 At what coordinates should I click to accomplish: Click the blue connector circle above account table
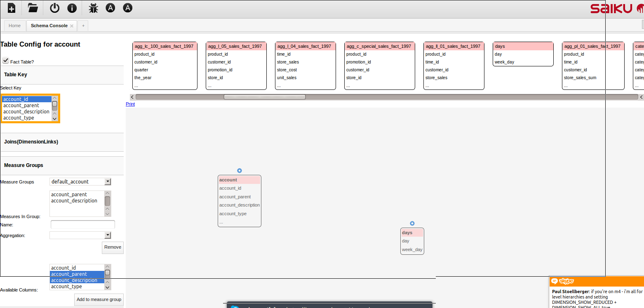point(240,171)
